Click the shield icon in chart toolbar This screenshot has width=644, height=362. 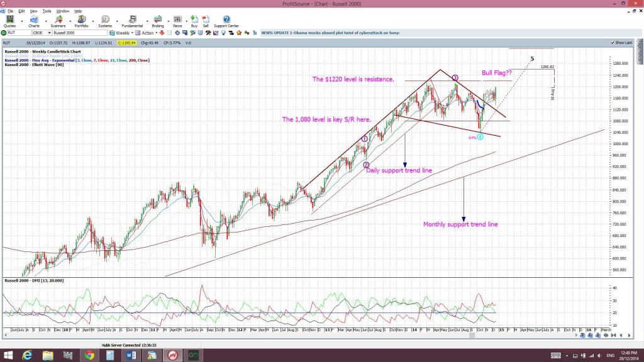[x=200, y=33]
